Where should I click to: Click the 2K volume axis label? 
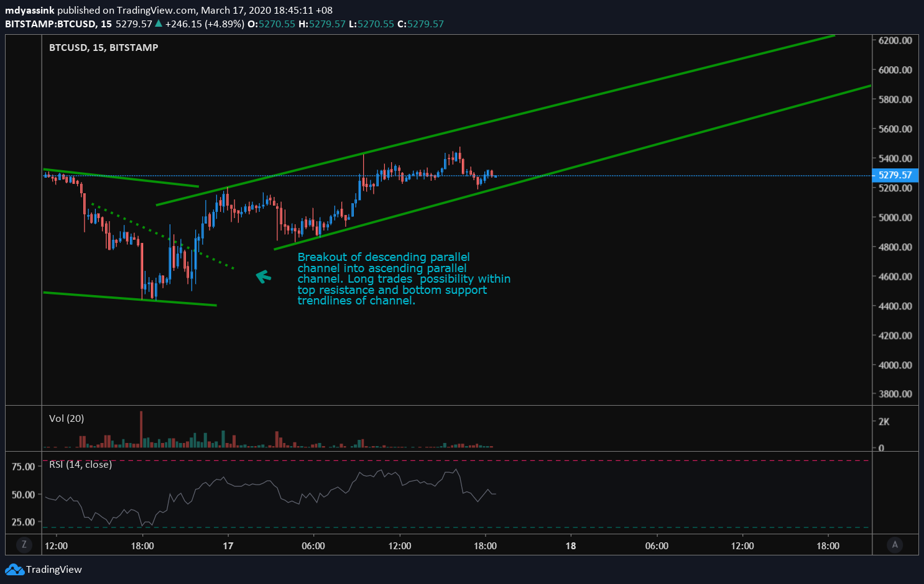pos(884,421)
